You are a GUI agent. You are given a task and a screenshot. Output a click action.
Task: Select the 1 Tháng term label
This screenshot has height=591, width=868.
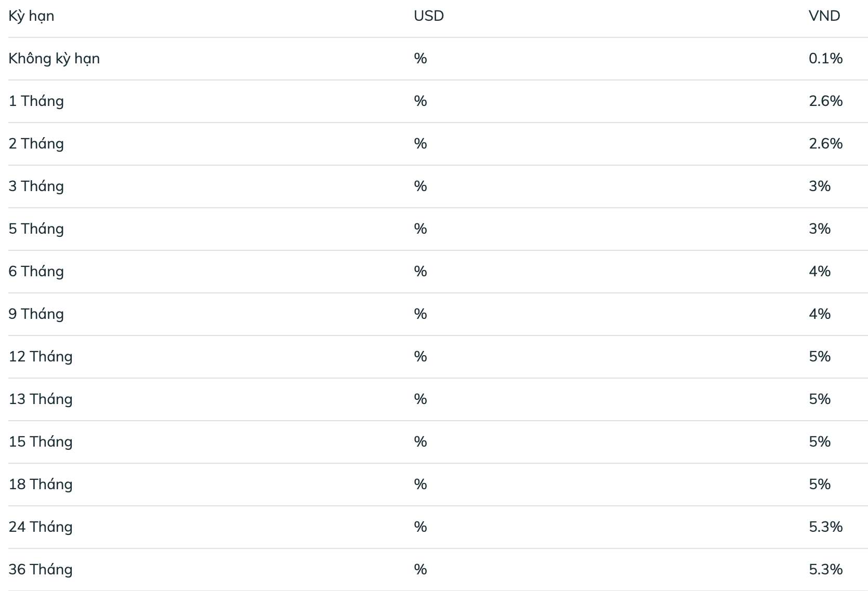coord(36,101)
